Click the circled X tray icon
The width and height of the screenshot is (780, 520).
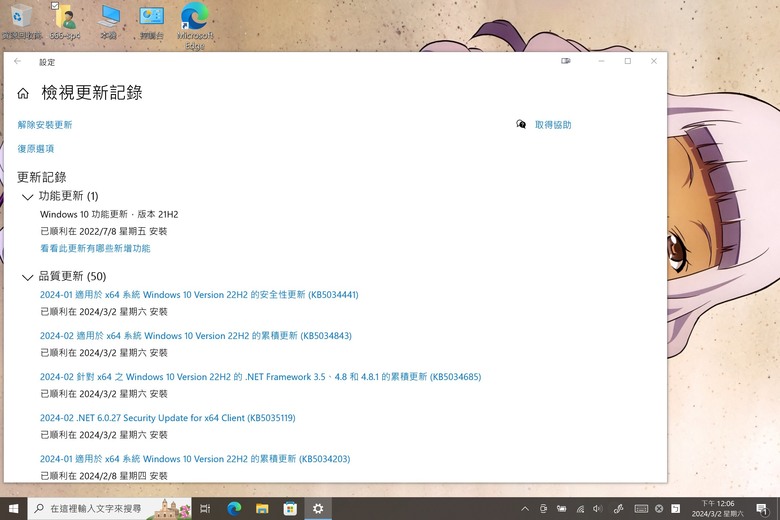659,509
